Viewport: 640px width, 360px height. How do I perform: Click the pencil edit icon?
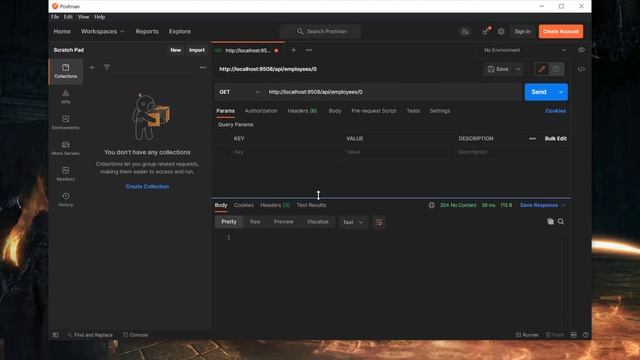coord(542,69)
